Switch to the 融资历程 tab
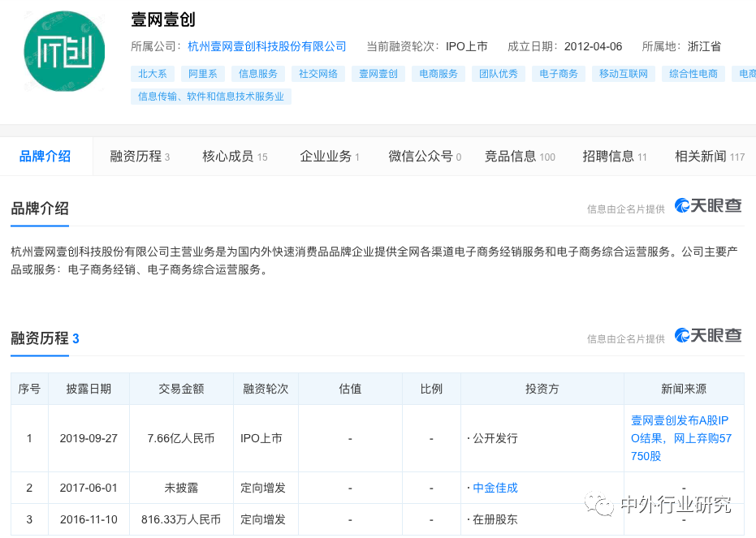The width and height of the screenshot is (756, 538). pyautogui.click(x=140, y=157)
